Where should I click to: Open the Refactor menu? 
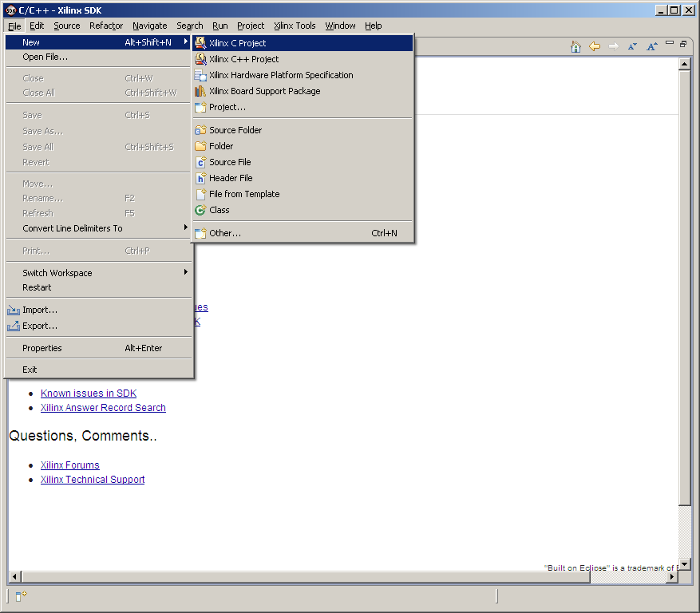coord(106,26)
